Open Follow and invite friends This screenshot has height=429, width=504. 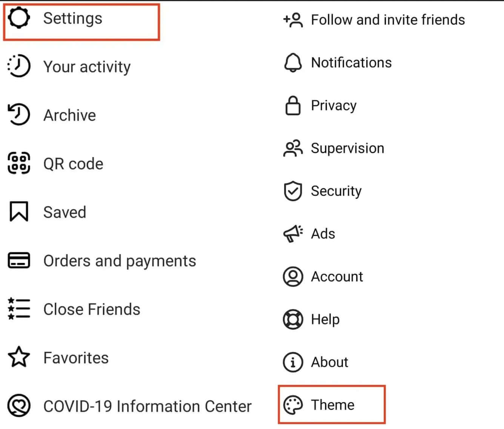click(387, 20)
